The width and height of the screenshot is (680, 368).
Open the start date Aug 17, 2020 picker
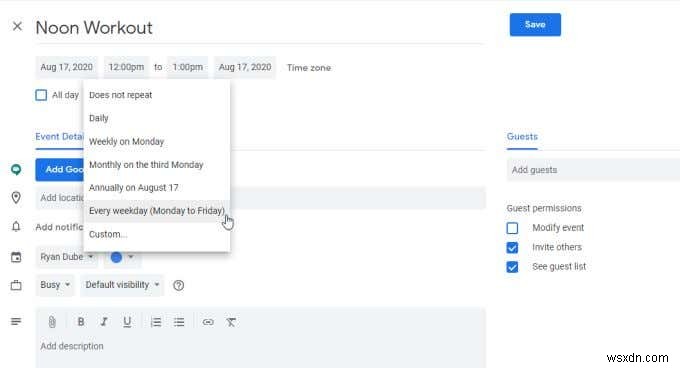tap(66, 67)
